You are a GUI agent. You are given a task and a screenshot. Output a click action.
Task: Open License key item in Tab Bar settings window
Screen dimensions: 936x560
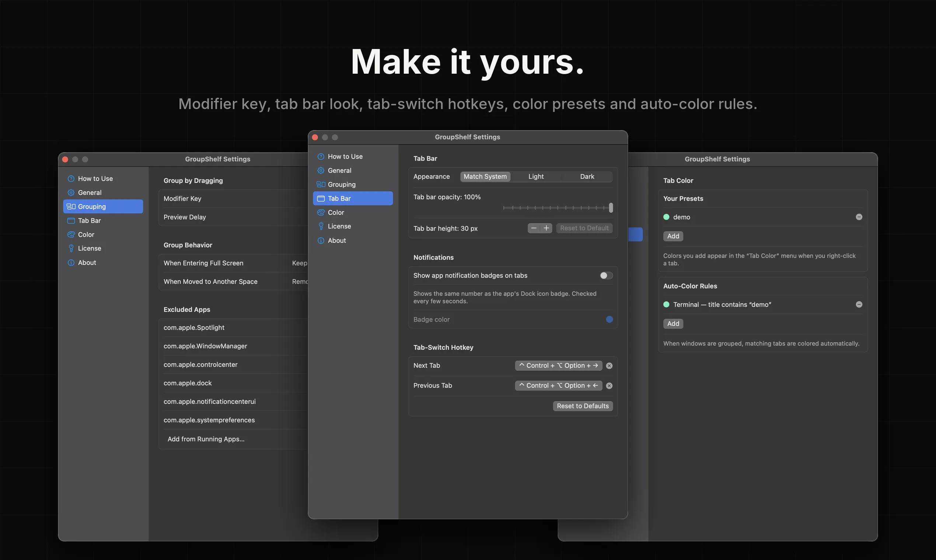pos(353,226)
